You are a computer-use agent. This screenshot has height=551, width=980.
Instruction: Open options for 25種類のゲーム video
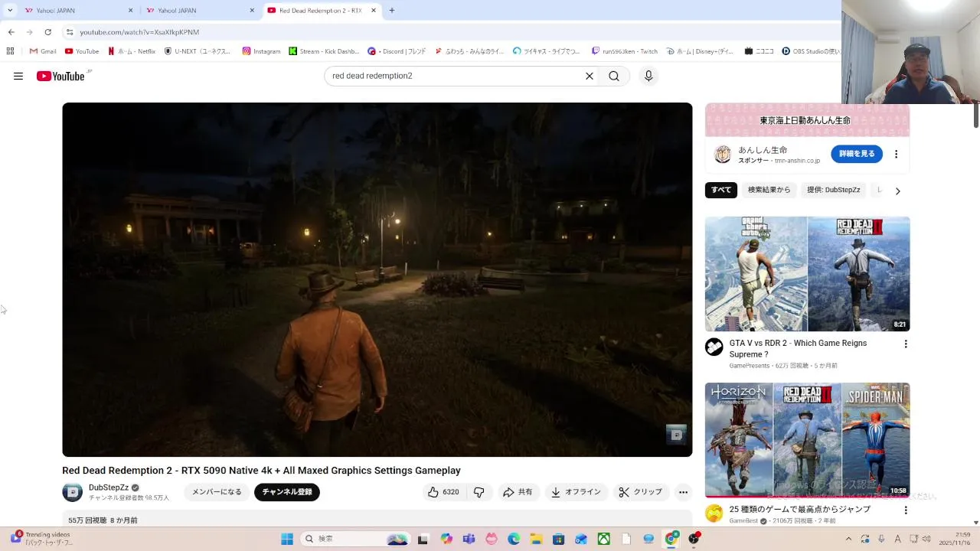[x=906, y=510]
